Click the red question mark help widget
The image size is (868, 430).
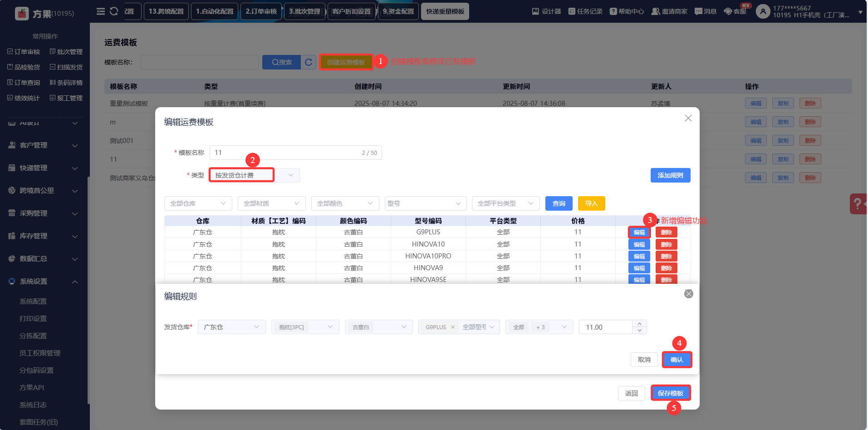(x=858, y=203)
